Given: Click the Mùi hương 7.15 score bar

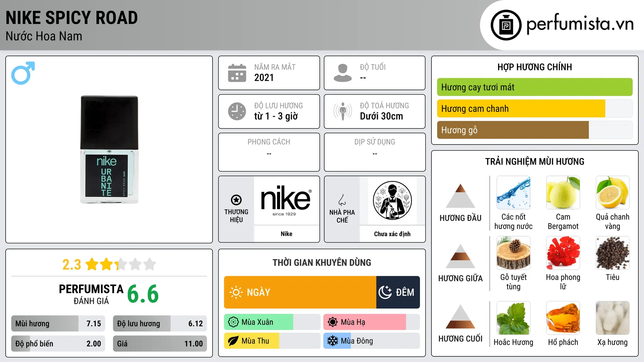Looking at the screenshot, I should click(x=58, y=324).
